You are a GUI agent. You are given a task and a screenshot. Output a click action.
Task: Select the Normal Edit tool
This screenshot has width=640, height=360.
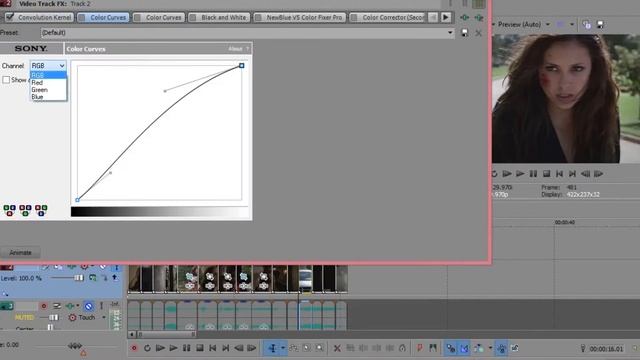pos(272,348)
